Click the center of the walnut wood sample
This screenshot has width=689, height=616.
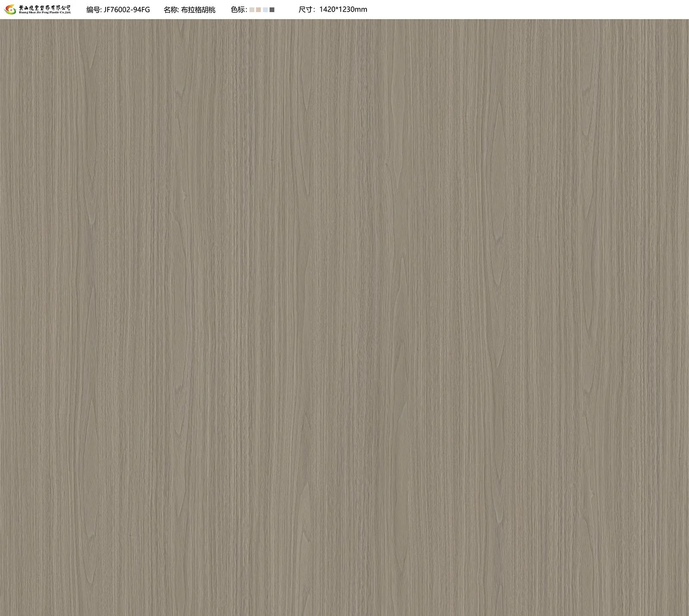(344, 317)
